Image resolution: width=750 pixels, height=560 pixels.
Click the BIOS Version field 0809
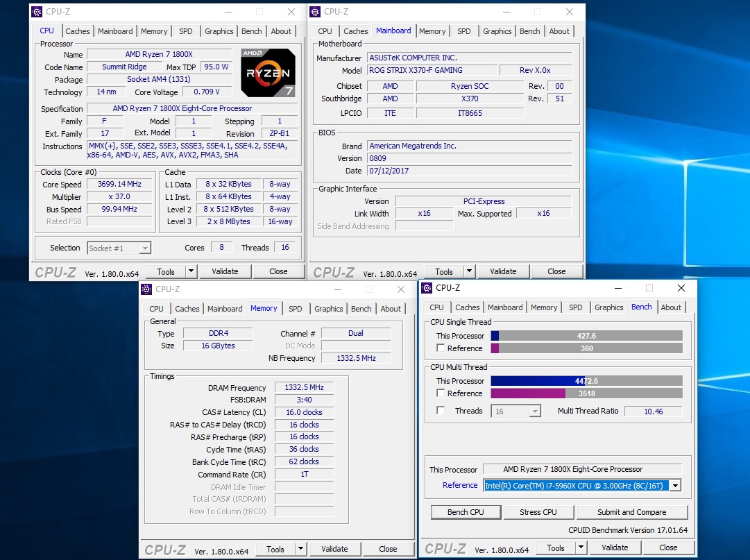[470, 158]
